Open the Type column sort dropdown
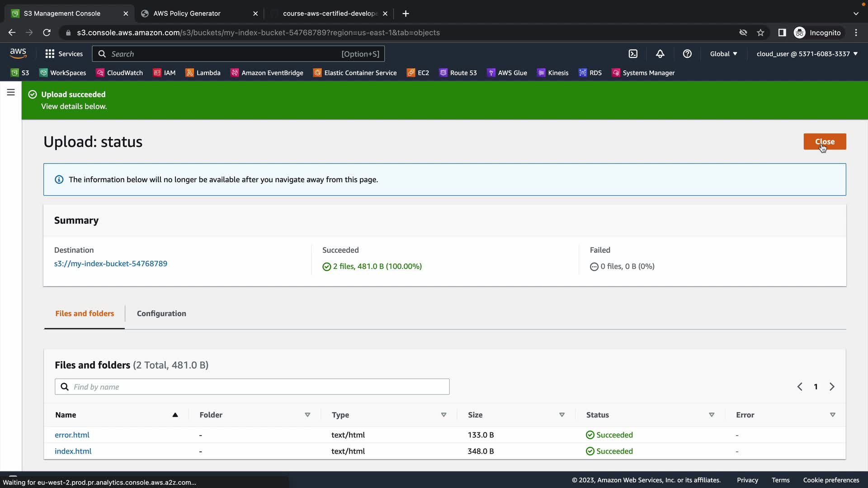The height and width of the screenshot is (488, 868). [443, 415]
